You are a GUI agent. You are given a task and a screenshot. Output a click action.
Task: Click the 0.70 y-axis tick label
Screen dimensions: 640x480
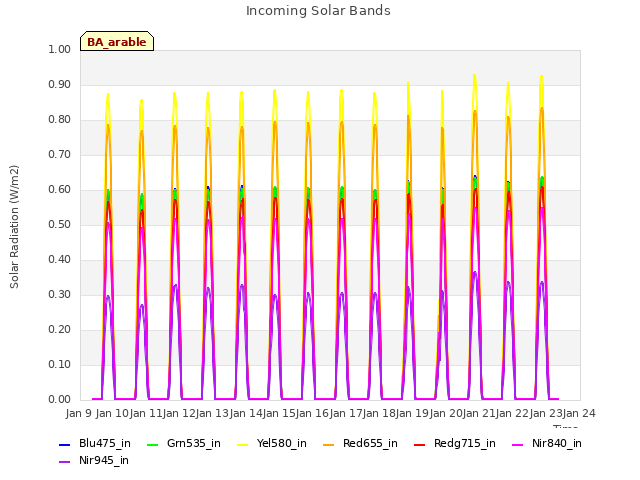pyautogui.click(x=60, y=155)
